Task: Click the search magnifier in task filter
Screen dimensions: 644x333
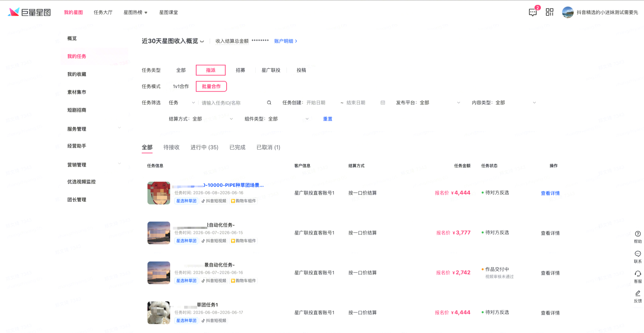Action: [x=269, y=102]
